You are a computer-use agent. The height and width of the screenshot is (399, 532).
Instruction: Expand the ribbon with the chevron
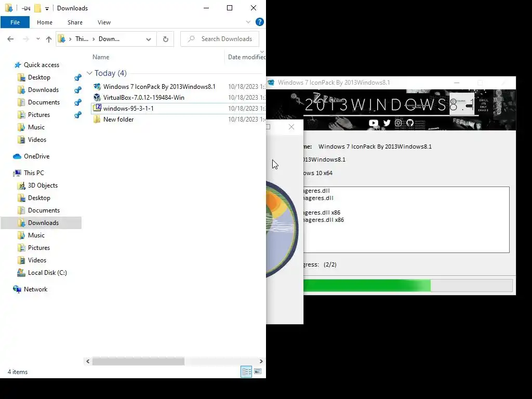[x=248, y=22]
